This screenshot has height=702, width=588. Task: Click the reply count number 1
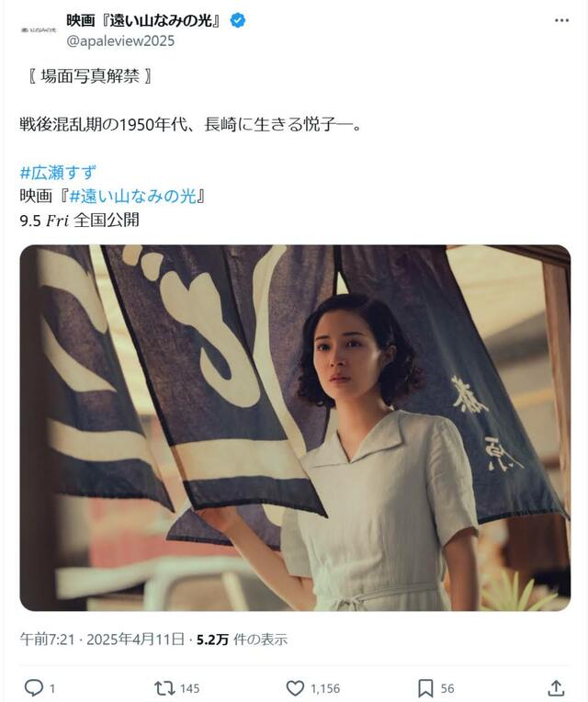coord(51,688)
